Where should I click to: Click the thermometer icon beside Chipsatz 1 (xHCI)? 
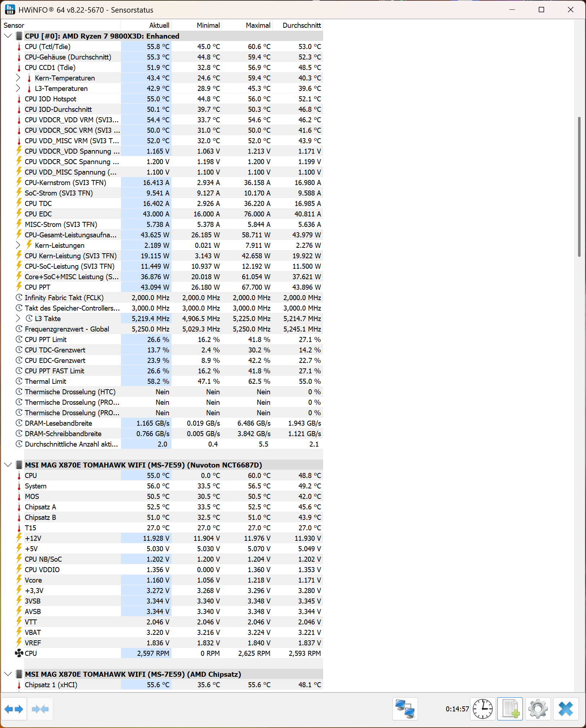click(19, 685)
